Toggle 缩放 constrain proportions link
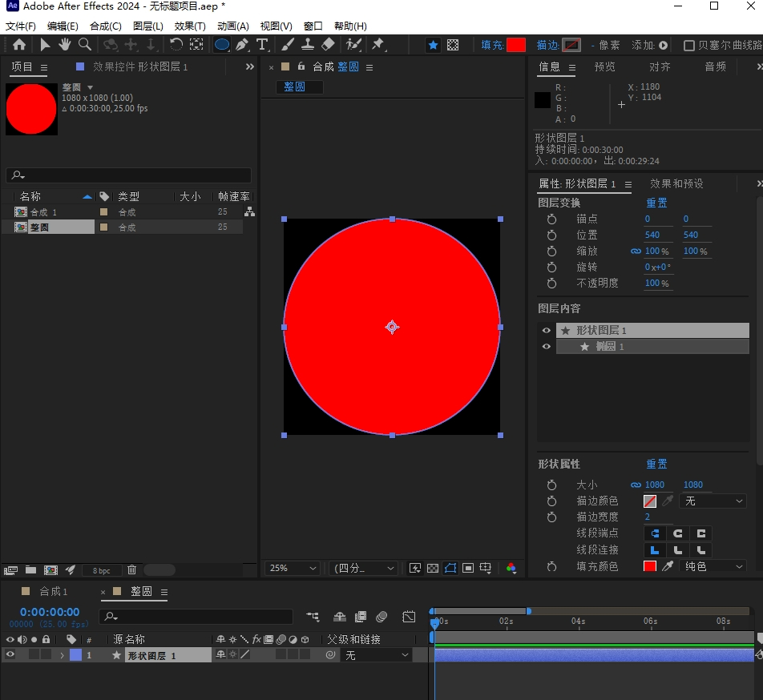 click(x=636, y=251)
